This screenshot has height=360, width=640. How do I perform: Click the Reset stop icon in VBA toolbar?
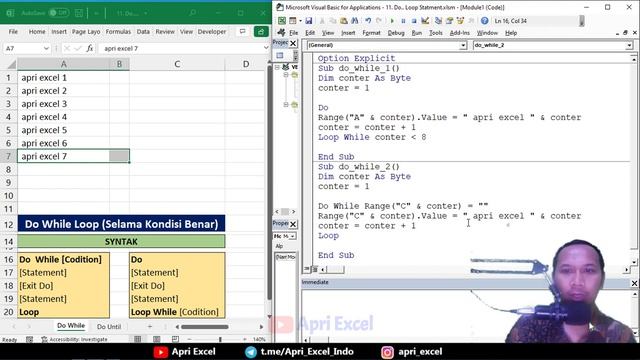[x=413, y=20]
